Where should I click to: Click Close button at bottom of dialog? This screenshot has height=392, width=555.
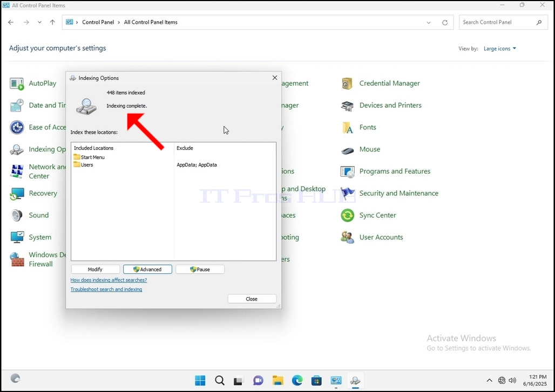coord(252,299)
